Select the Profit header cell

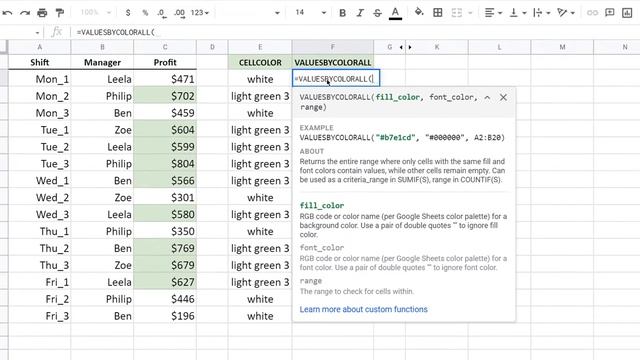click(x=165, y=62)
